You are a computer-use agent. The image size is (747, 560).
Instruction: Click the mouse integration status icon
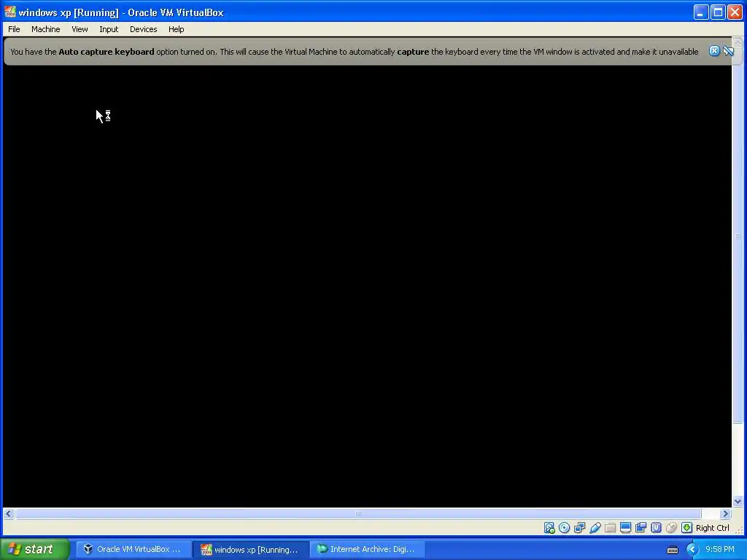[x=671, y=528]
